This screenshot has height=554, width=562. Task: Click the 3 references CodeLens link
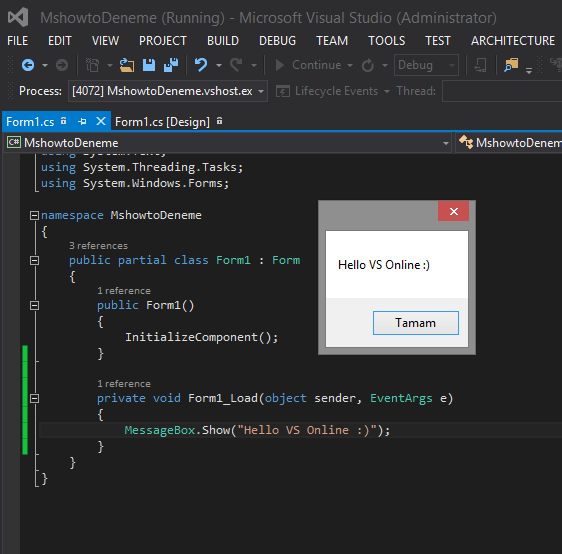coord(98,246)
